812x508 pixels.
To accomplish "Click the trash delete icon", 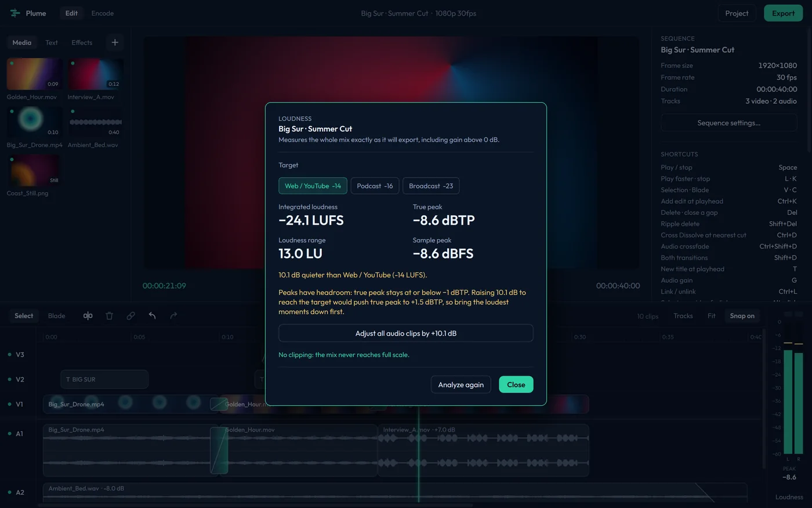I will [x=109, y=316].
